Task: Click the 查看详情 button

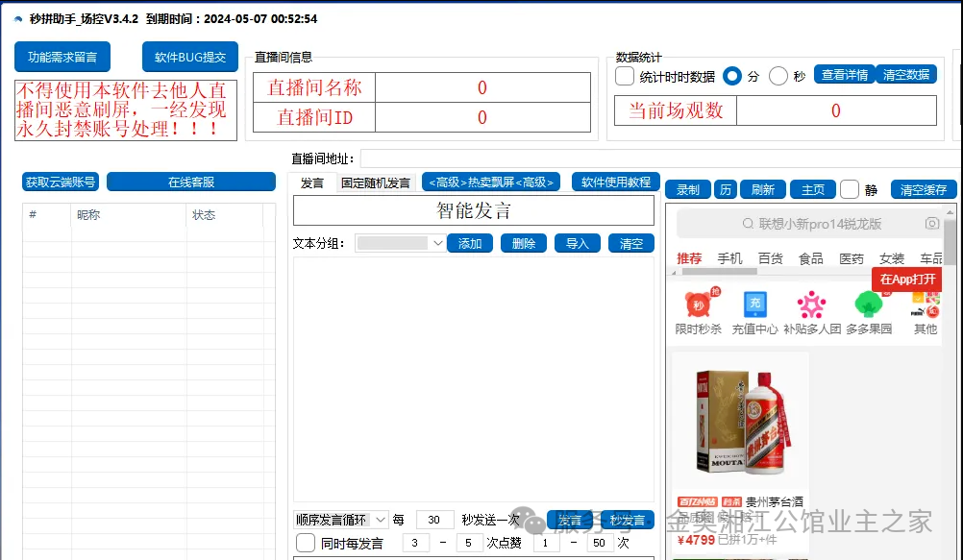Action: pyautogui.click(x=844, y=76)
